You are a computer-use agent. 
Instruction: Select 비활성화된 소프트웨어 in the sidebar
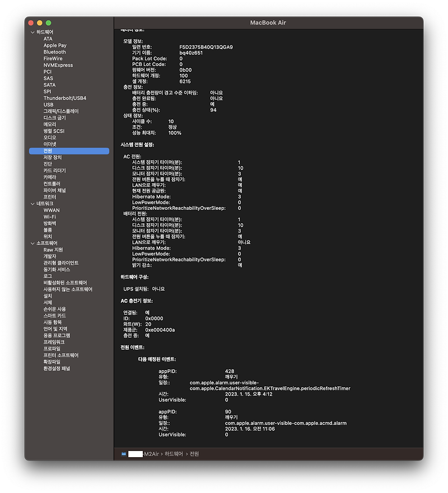tap(65, 283)
